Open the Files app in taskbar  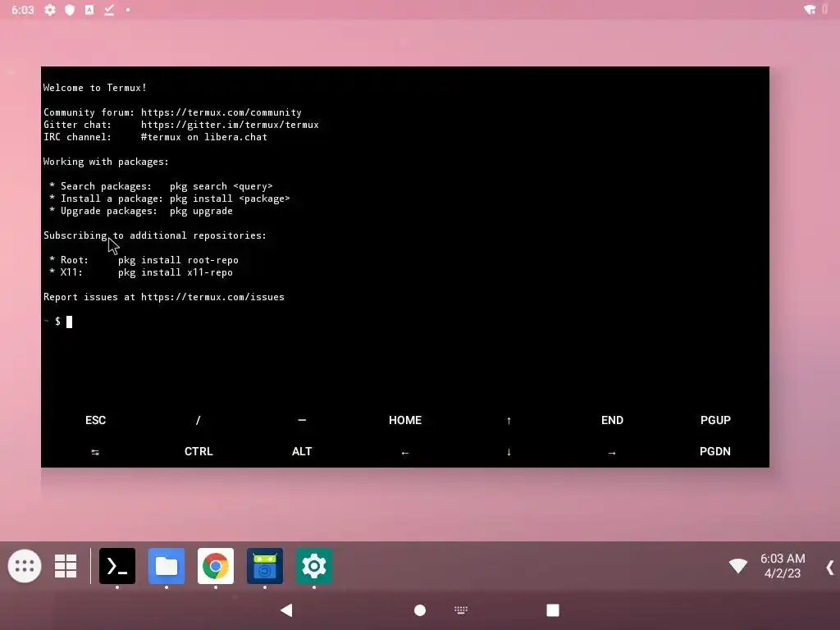point(167,566)
